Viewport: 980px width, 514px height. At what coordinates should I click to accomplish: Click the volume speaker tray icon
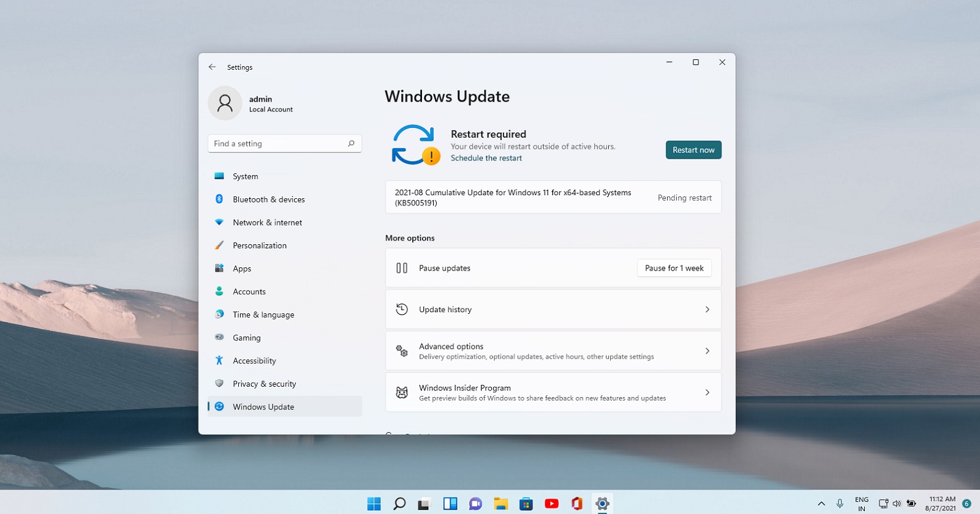897,504
